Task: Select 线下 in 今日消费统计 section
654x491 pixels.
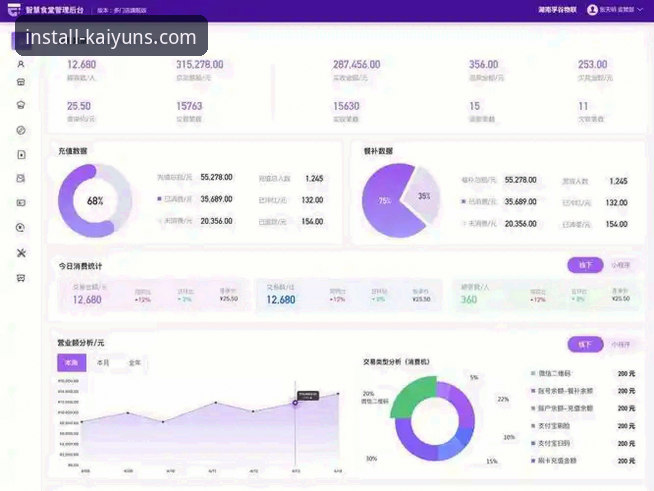Action: (x=585, y=265)
